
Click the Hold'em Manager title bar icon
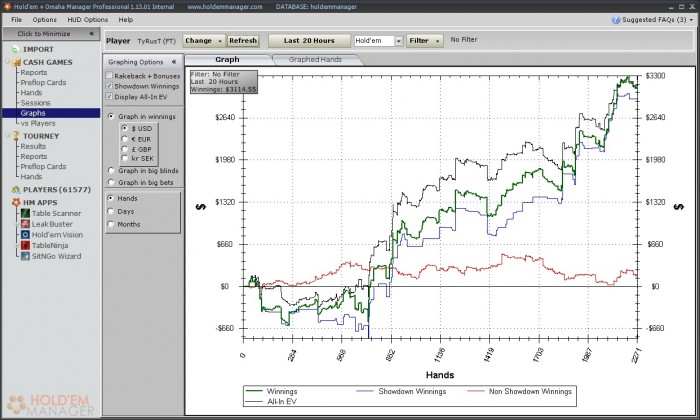tap(7, 6)
